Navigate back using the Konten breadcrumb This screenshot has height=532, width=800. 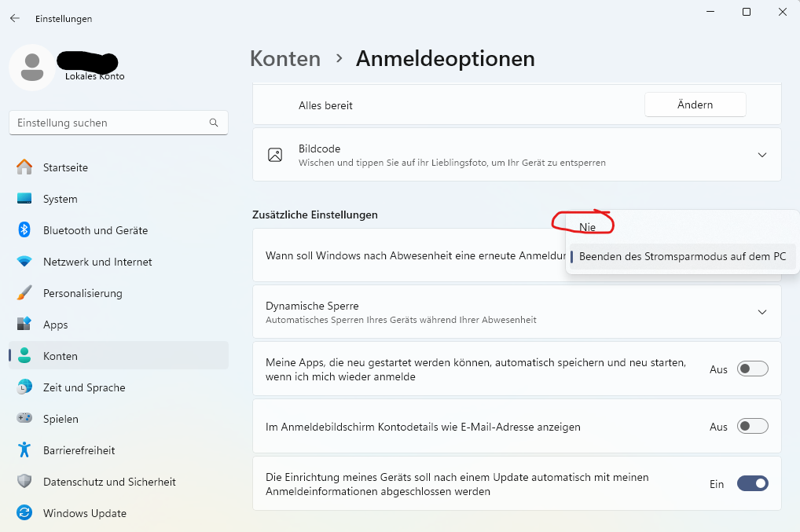(284, 58)
